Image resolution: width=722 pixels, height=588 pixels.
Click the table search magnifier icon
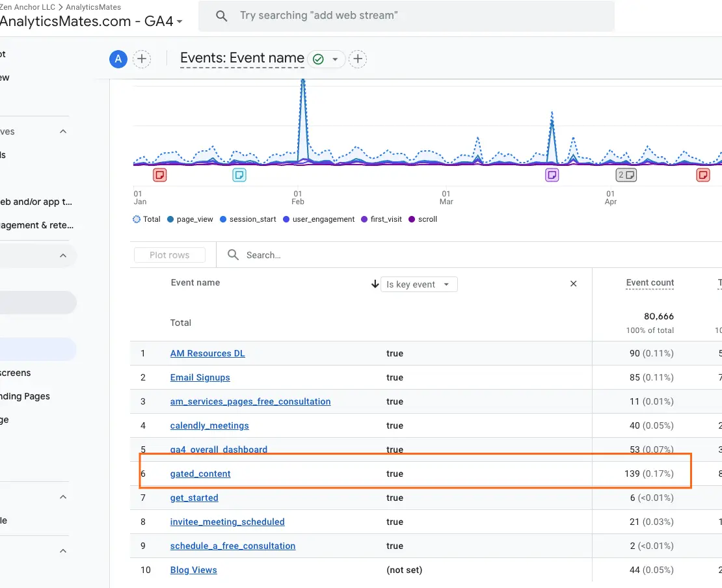pyautogui.click(x=234, y=255)
